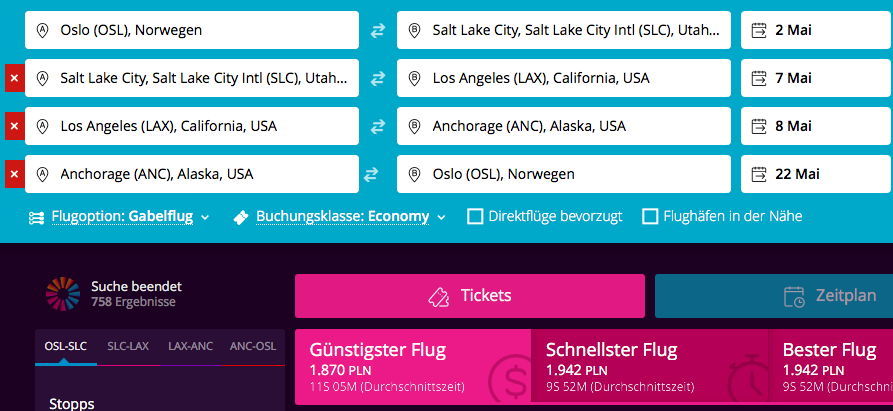893x411 pixels.
Task: Open the Zeitplan view
Action: [774, 296]
